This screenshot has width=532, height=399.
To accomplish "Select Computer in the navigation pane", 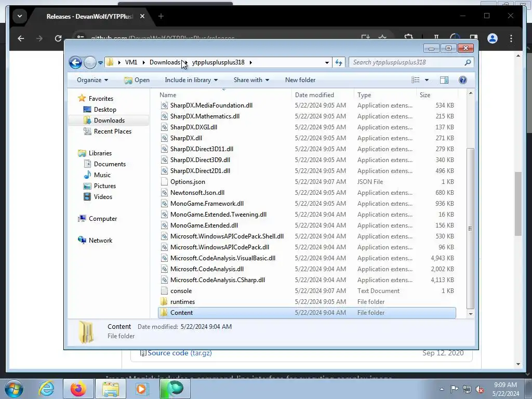I will 103,219.
